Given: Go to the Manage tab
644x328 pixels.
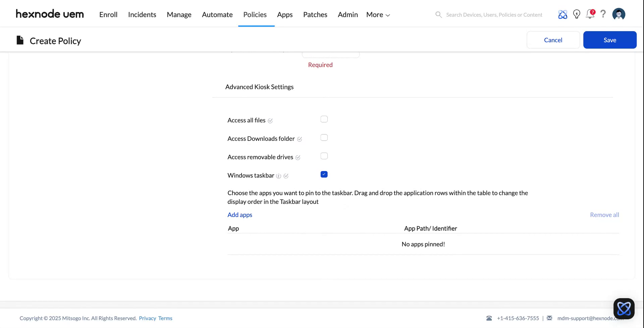Looking at the screenshot, I should (x=179, y=15).
